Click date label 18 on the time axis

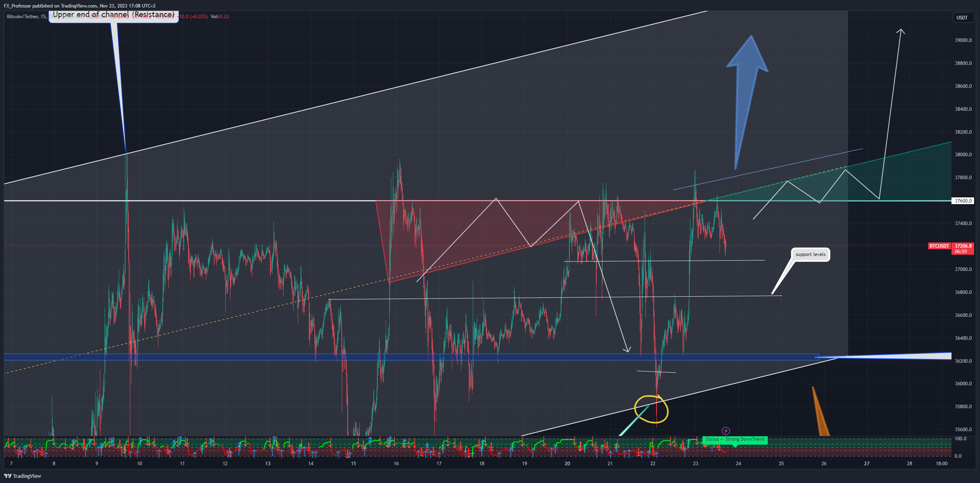pyautogui.click(x=481, y=464)
